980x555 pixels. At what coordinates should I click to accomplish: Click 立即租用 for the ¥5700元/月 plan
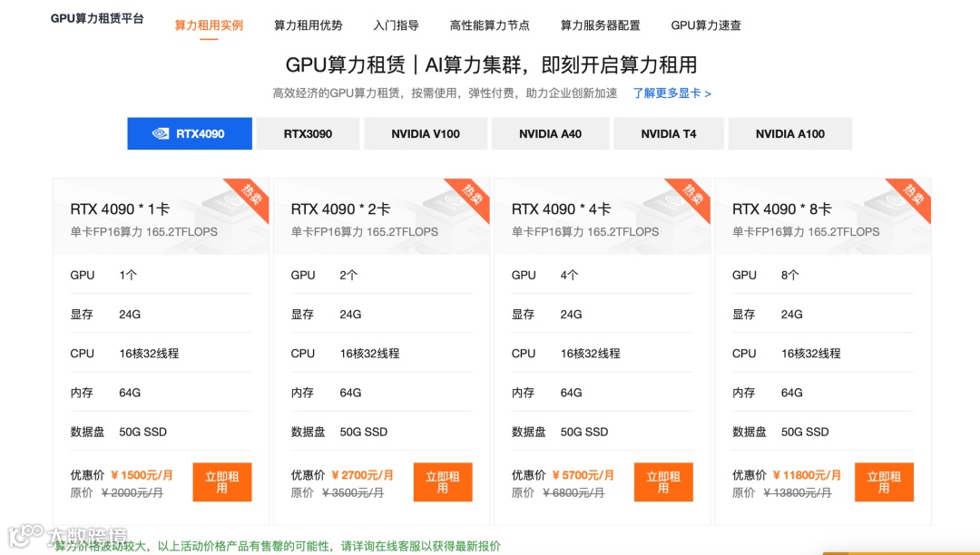click(663, 482)
